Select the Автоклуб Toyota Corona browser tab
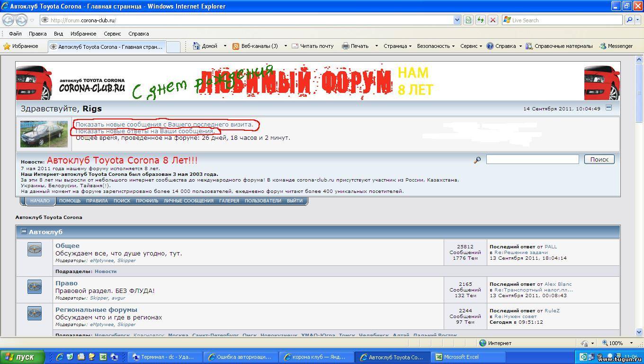644x364 pixels. pyautogui.click(x=107, y=46)
